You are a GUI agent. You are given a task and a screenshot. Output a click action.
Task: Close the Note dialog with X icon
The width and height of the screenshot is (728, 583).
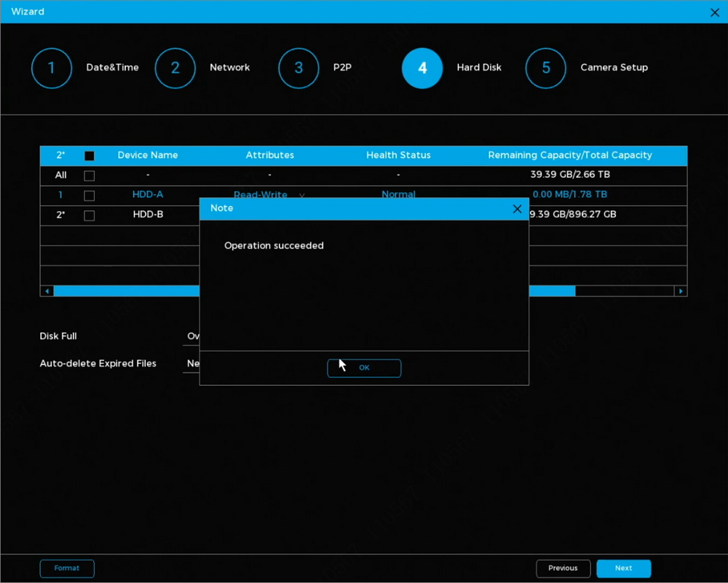point(517,209)
